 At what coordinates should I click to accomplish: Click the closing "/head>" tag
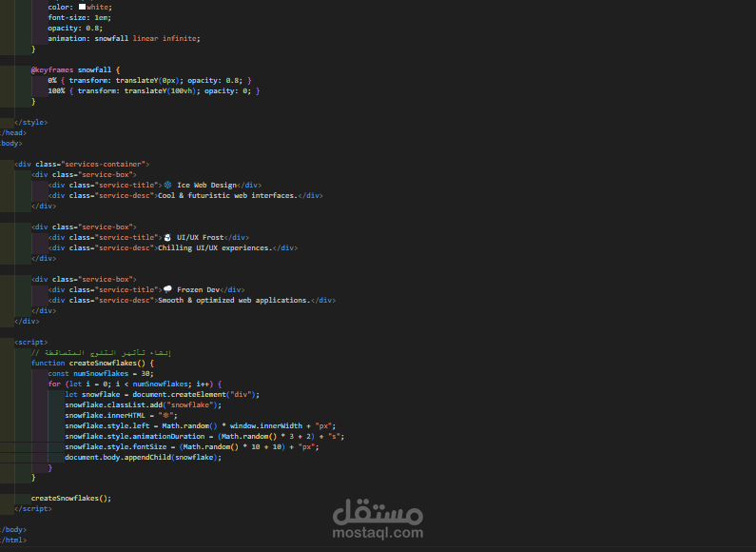(x=13, y=132)
